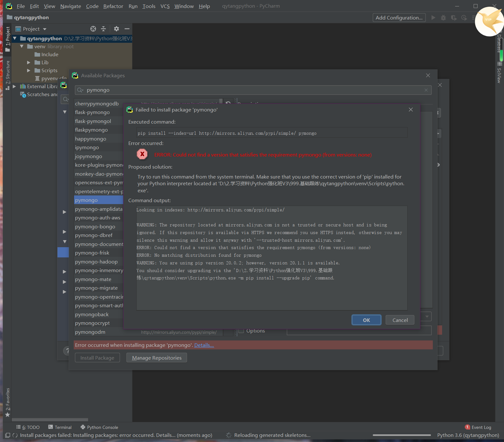Click the Add Configuration button
This screenshot has width=504, height=442.
[399, 18]
